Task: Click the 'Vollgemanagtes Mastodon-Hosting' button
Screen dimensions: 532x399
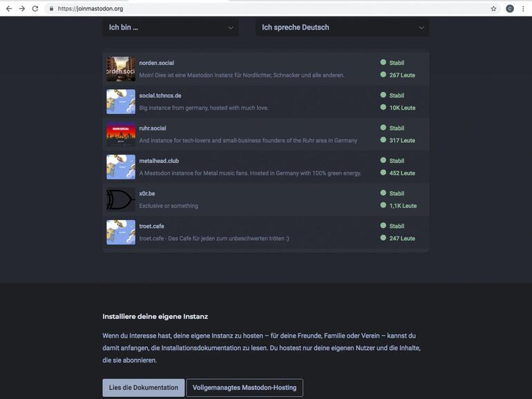Action: (245, 387)
